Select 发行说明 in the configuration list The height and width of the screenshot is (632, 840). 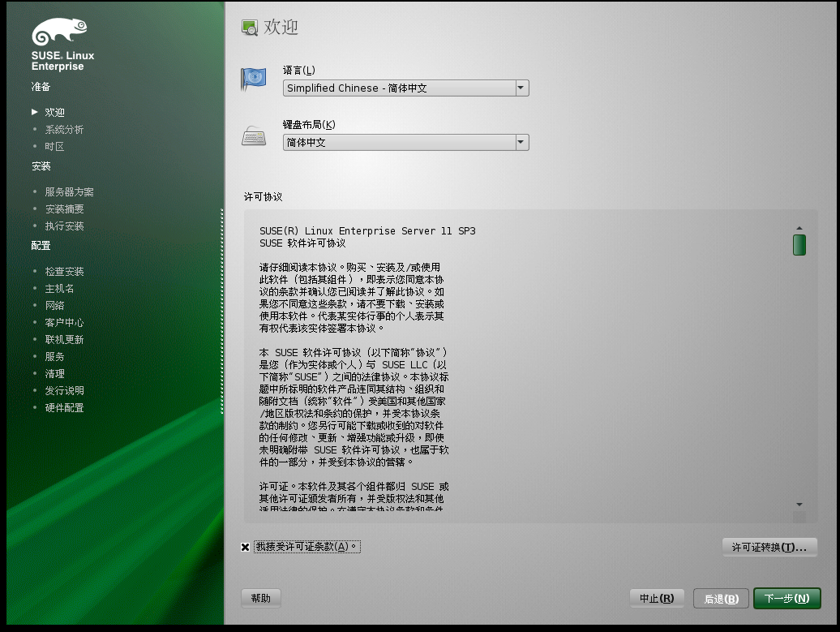tap(63, 390)
